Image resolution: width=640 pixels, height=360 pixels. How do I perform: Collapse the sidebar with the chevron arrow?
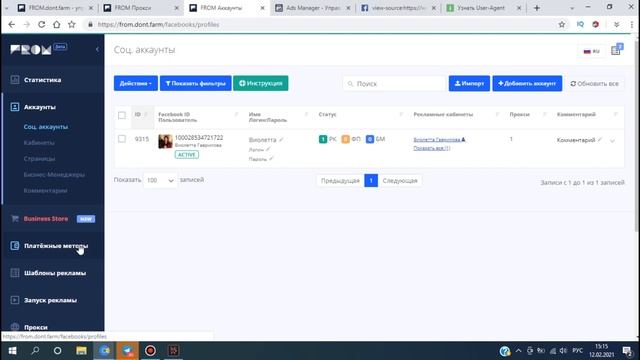coord(97,49)
